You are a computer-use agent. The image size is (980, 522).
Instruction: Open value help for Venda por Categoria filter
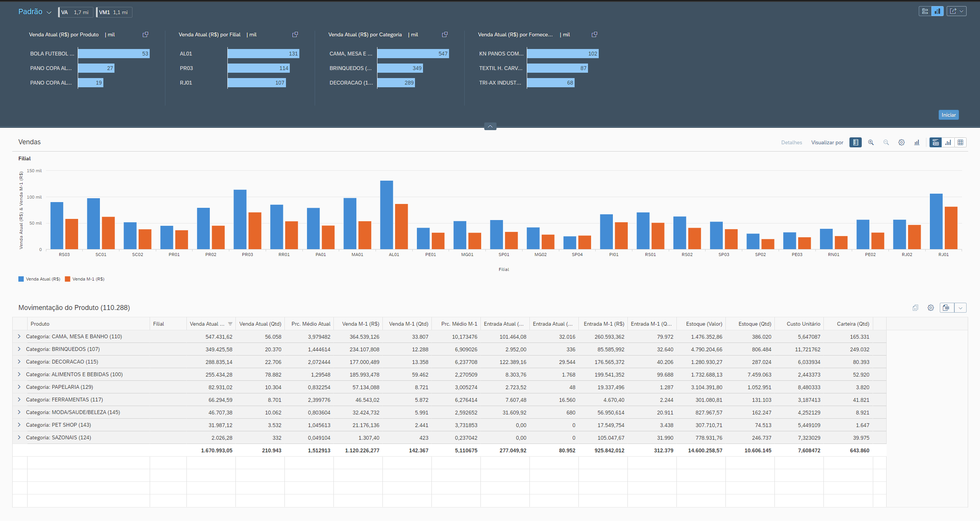point(445,34)
